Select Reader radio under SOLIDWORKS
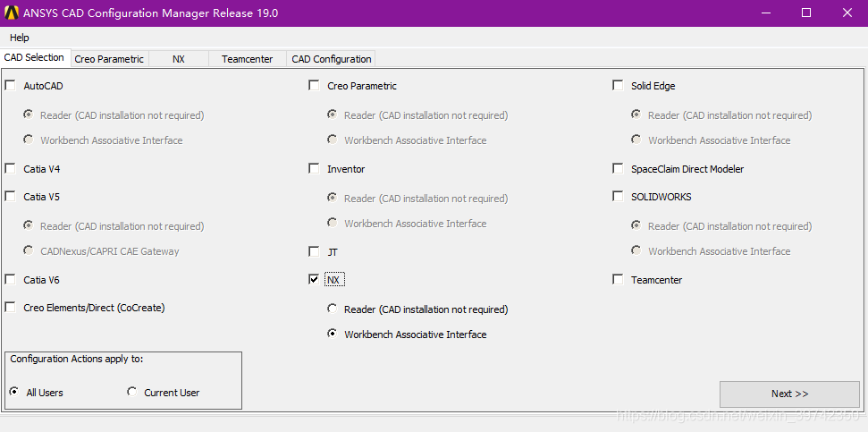 pos(636,225)
